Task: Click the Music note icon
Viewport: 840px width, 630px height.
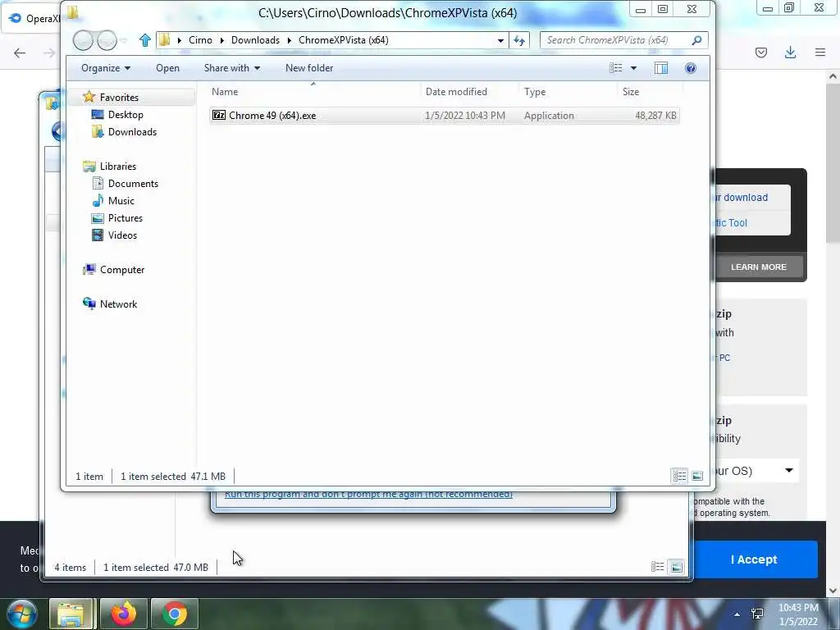Action: (98, 200)
